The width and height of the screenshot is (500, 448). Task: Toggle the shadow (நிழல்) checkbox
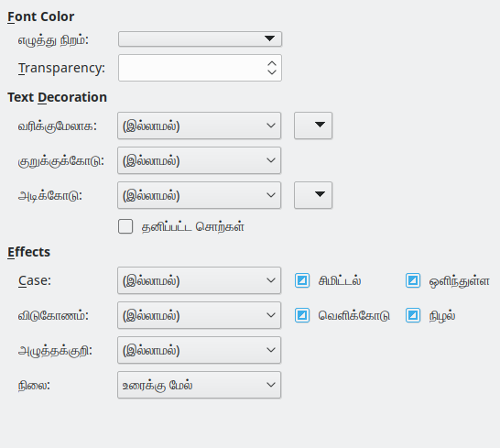click(x=413, y=315)
